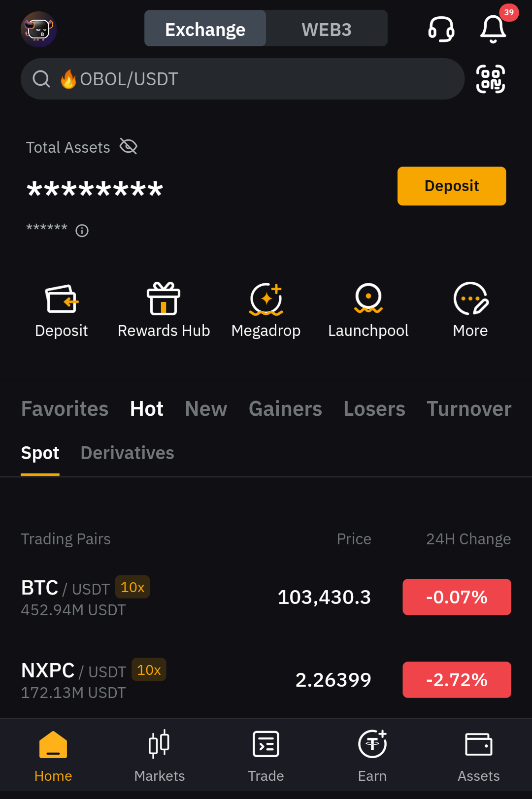Image resolution: width=532 pixels, height=799 pixels.
Task: Tap the QR code scanner icon
Action: 491,79
